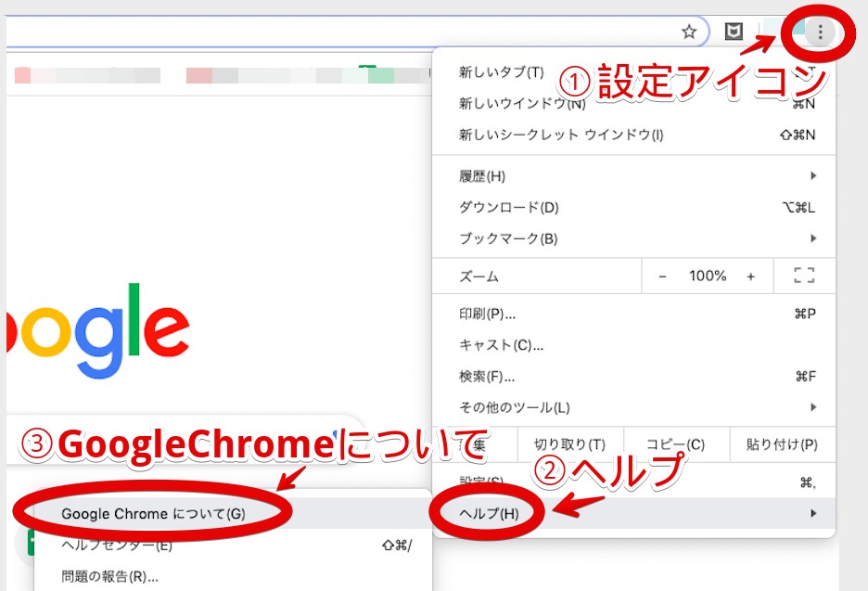Open ダウンロード(D) from the menu
Image resolution: width=868 pixels, height=591 pixels.
point(509,207)
